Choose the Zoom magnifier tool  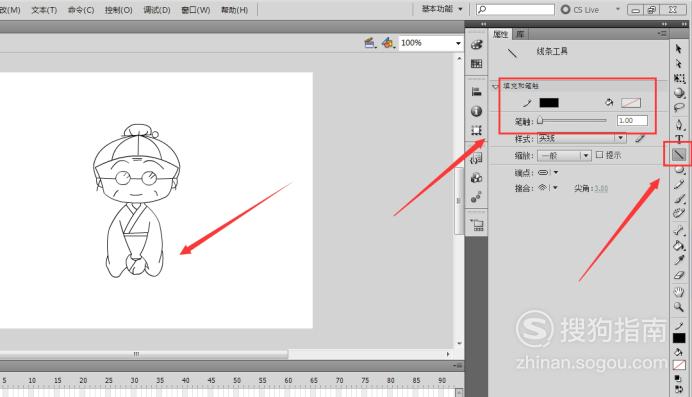click(679, 307)
